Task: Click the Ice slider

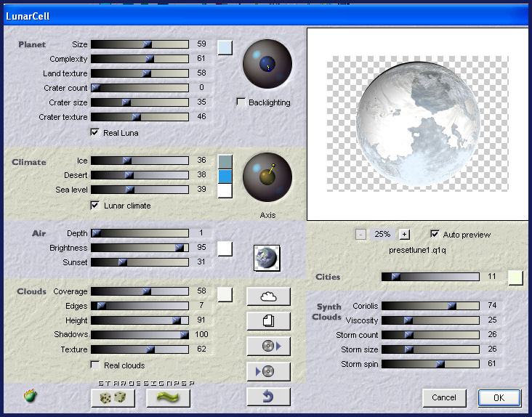Action: click(x=140, y=161)
